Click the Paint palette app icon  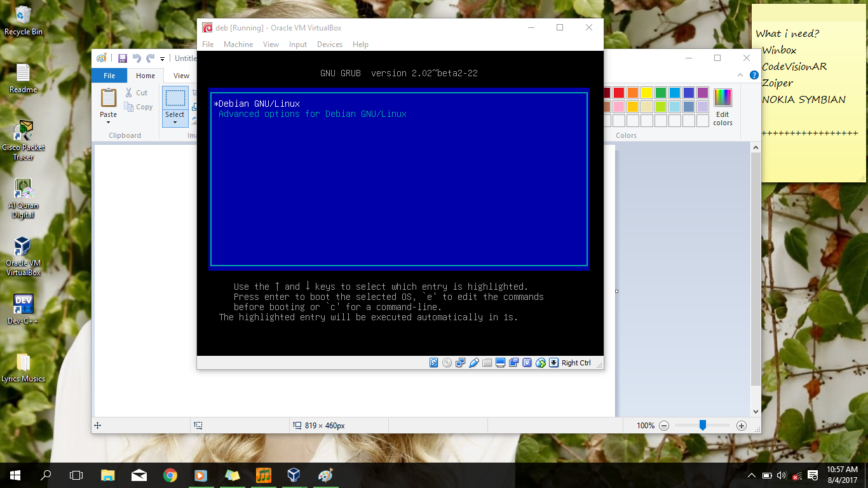[x=102, y=58]
